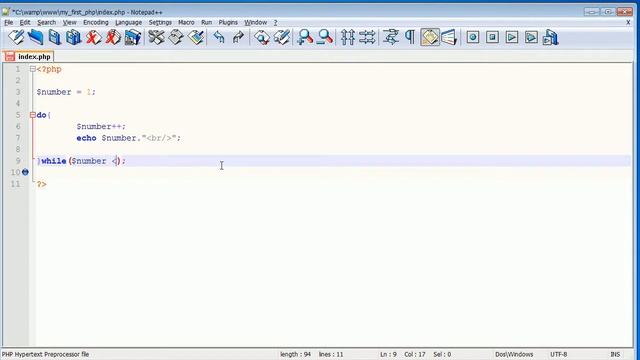Viewport: 640px width, 360px height.
Task: Play back the recorded macro
Action: pos(512,38)
